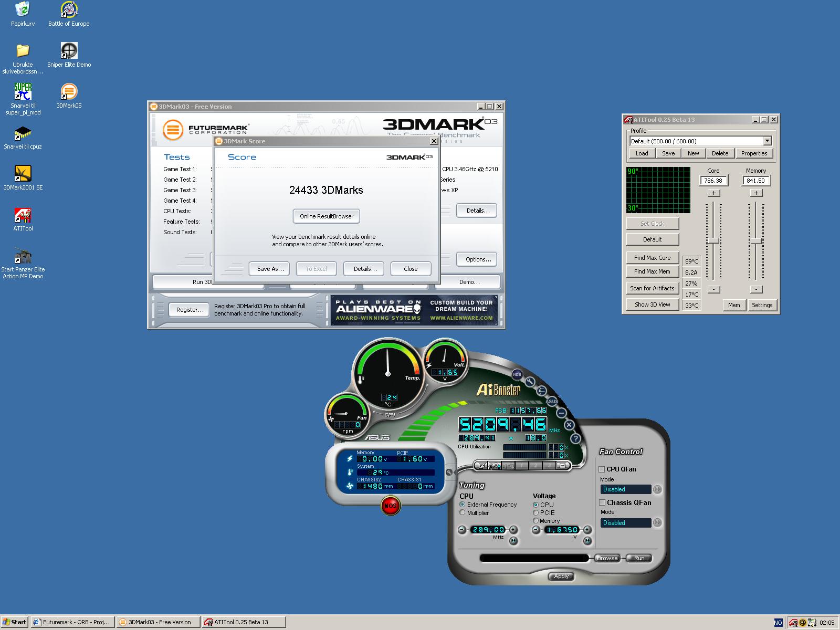Select the 3DMark05 desktop shortcut icon
The height and width of the screenshot is (630, 840).
69,96
